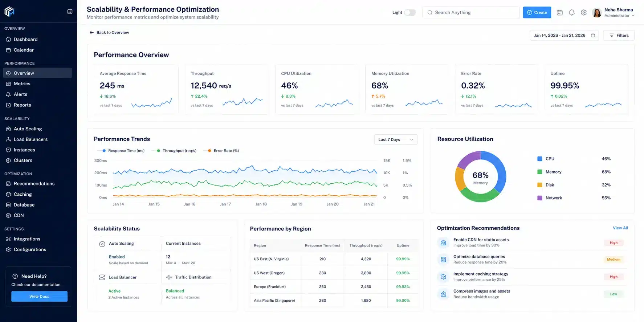The image size is (644, 322).
Task: Click the Enable CDN recommendation icon
Action: pyautogui.click(x=443, y=242)
